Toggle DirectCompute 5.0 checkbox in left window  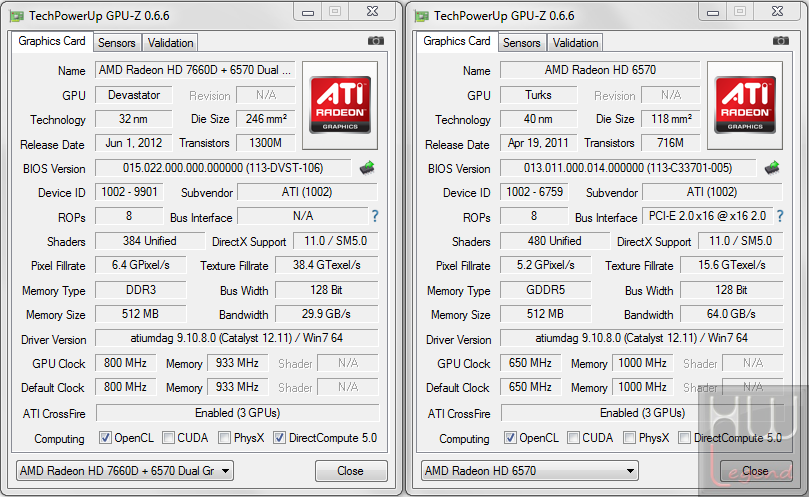279,438
